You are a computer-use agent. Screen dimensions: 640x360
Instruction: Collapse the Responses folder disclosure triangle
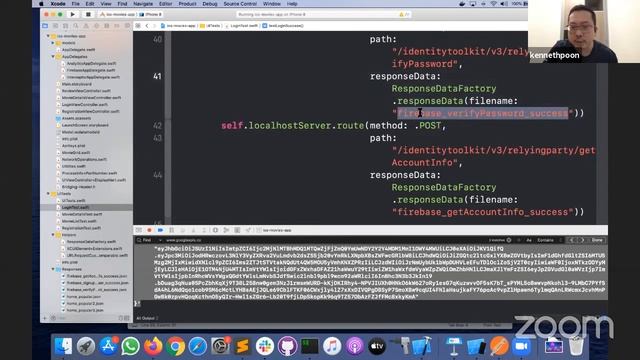[x=53, y=269]
